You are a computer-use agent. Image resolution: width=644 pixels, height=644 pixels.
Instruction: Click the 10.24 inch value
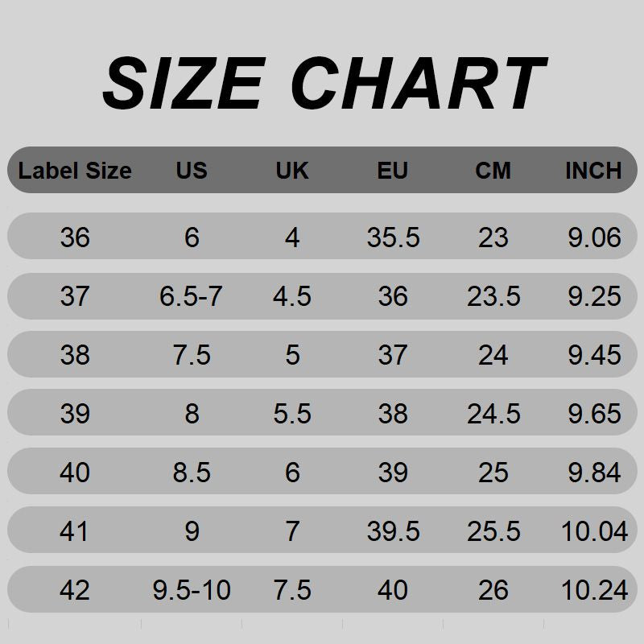click(x=594, y=590)
